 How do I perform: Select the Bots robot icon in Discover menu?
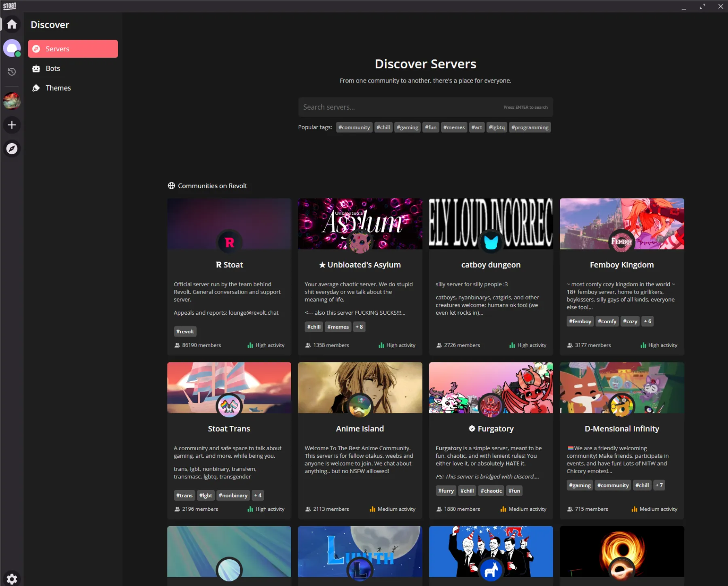[36, 68]
